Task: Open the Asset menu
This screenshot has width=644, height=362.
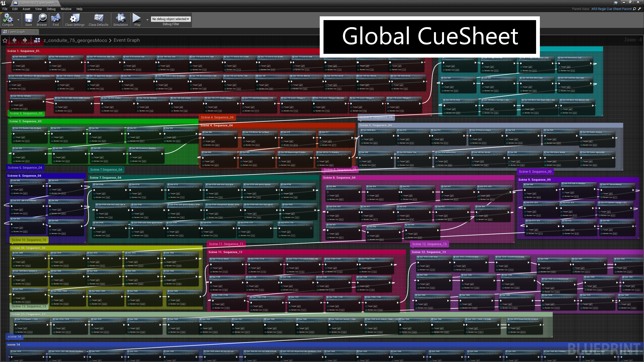Action: (26, 9)
